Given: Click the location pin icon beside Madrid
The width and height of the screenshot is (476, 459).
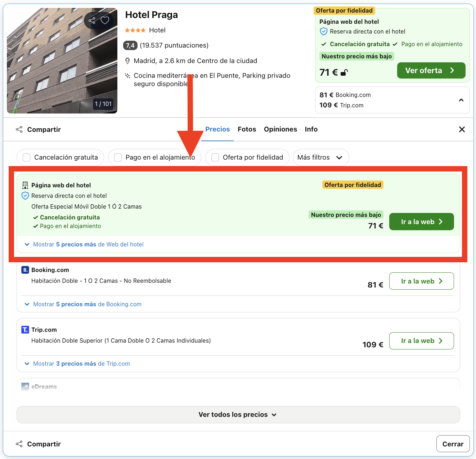Looking at the screenshot, I should [127, 61].
